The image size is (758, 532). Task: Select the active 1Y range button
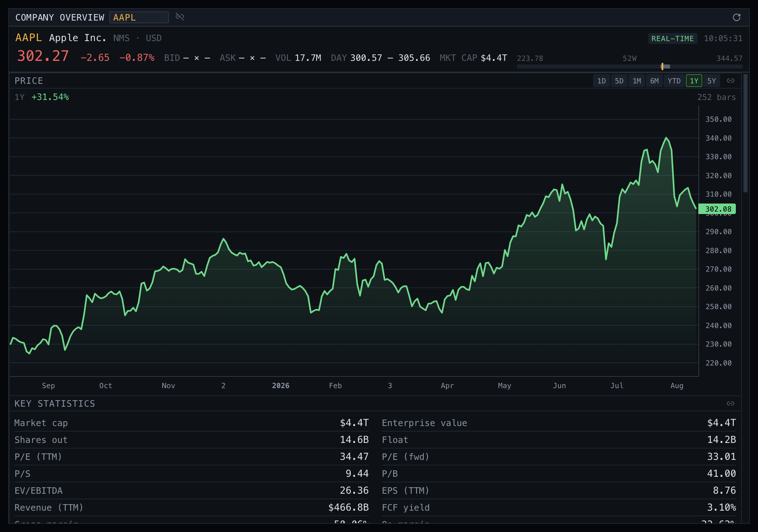click(x=694, y=81)
